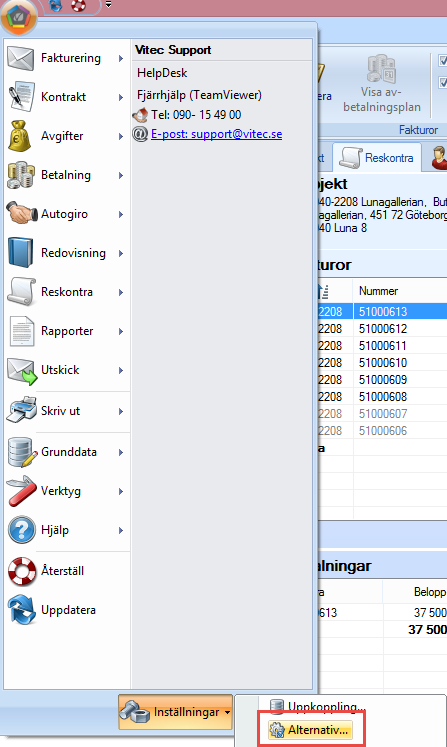Viewport: 447px width, 747px height.
Task: Open the Fakturering envelope icon
Action: click(20, 59)
